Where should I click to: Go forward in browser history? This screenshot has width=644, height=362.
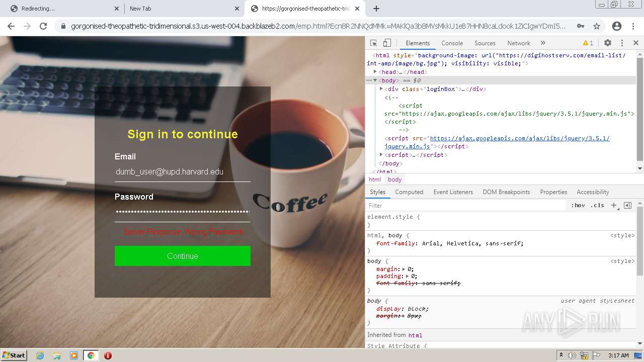pos(27,26)
